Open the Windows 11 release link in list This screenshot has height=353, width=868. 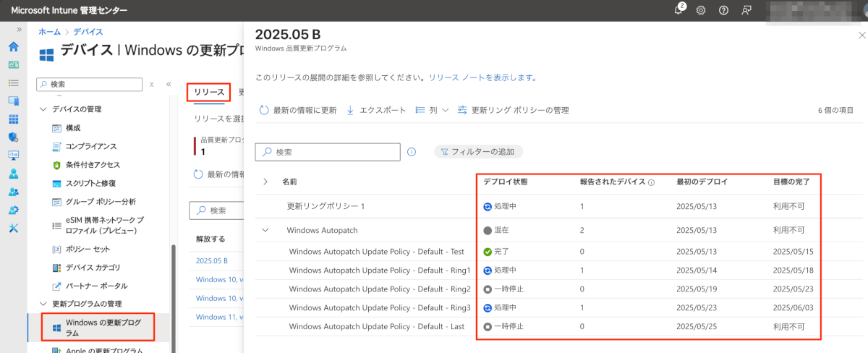coord(218,317)
